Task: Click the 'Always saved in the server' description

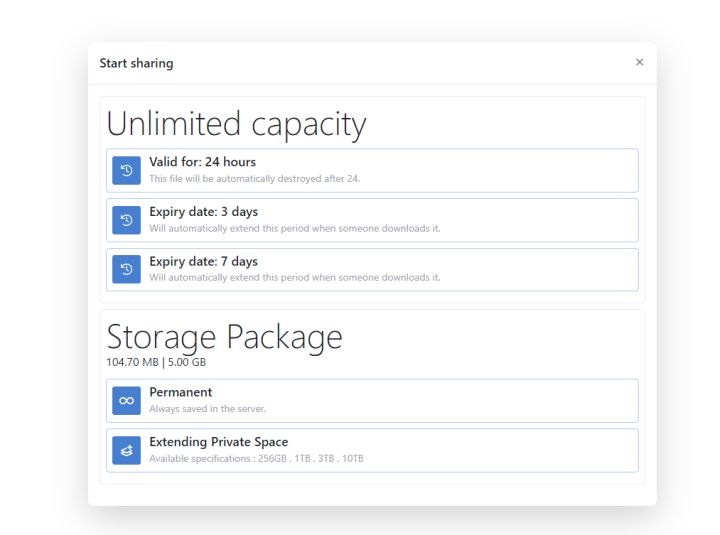Action: (207, 409)
